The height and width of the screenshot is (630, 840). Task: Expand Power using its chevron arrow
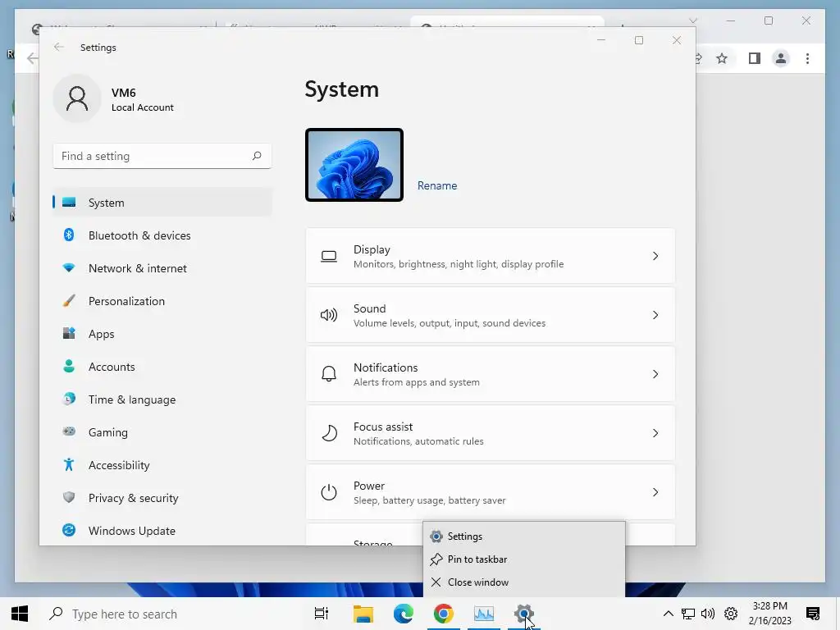point(655,492)
